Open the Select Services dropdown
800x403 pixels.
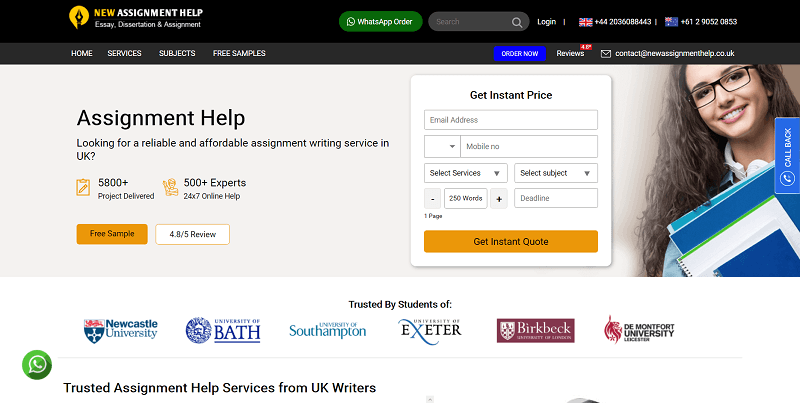tap(466, 173)
